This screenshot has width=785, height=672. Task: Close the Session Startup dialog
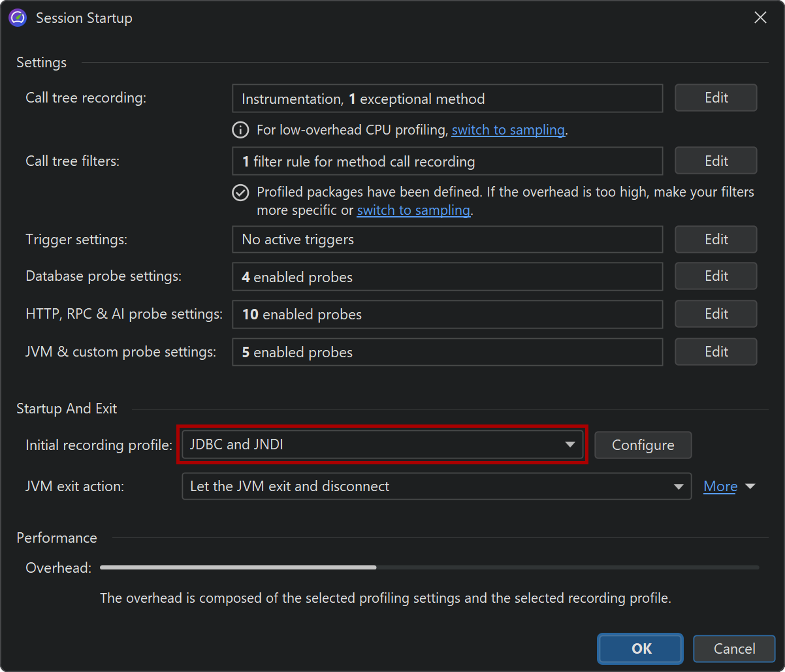760,18
